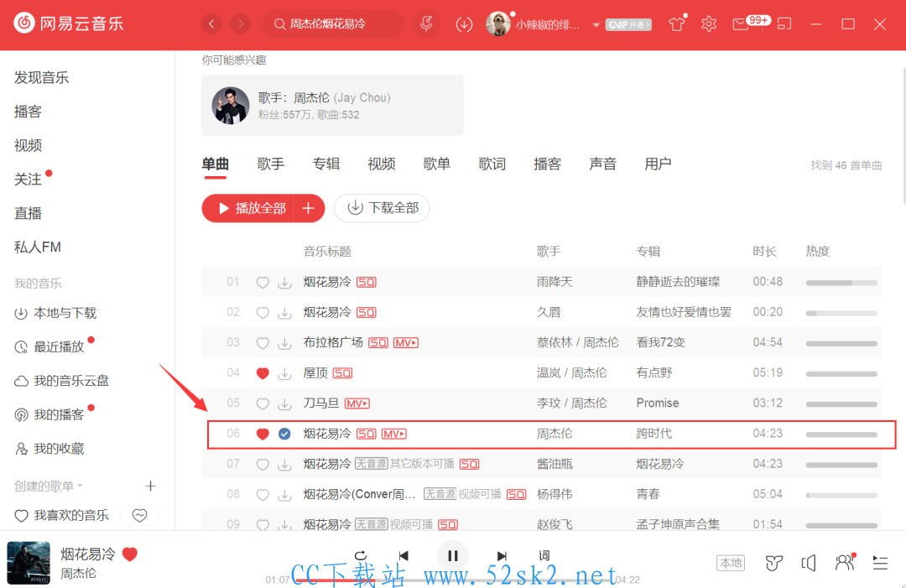Image resolution: width=906 pixels, height=588 pixels.
Task: Open 最近播放 in sidebar
Action: [x=49, y=346]
